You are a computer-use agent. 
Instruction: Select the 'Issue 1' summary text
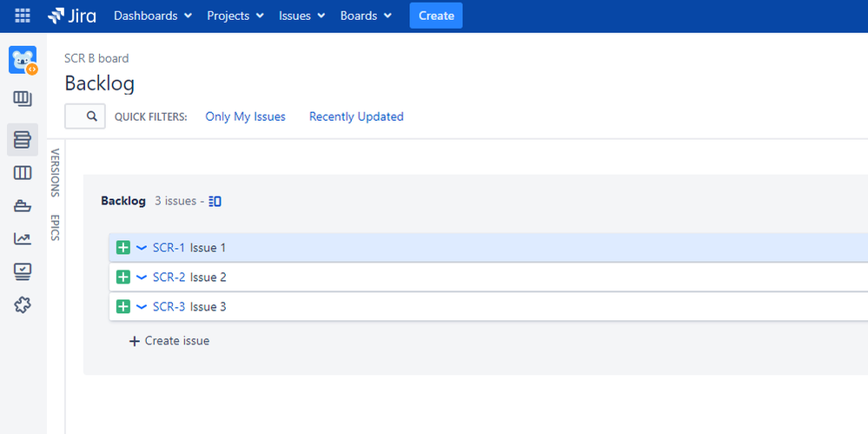pos(209,248)
